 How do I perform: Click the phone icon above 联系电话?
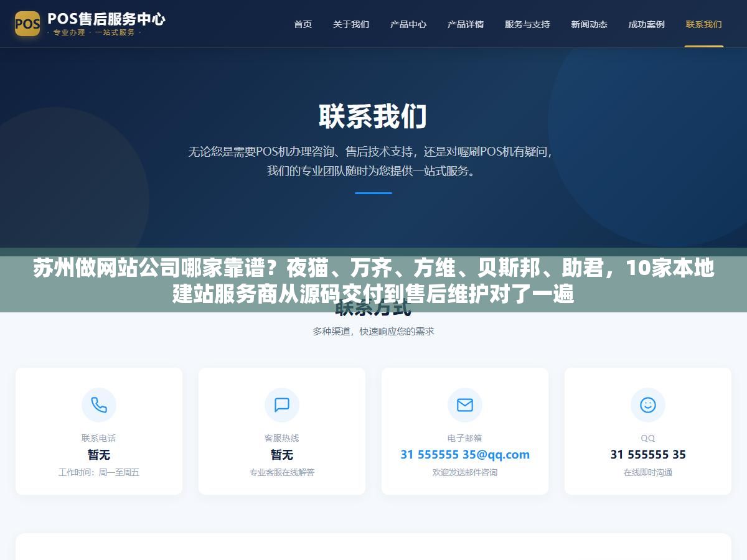(99, 405)
